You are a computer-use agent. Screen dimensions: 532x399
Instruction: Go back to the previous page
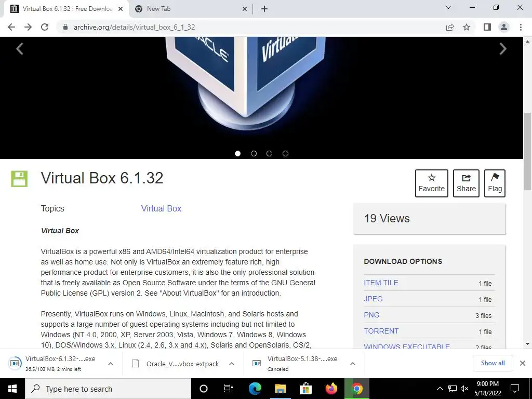11,27
